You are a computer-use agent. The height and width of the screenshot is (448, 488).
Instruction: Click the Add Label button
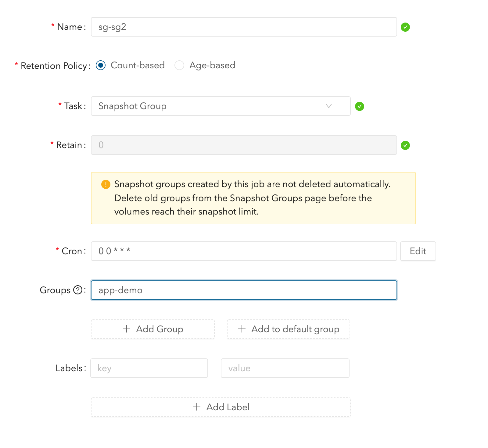[x=221, y=407]
